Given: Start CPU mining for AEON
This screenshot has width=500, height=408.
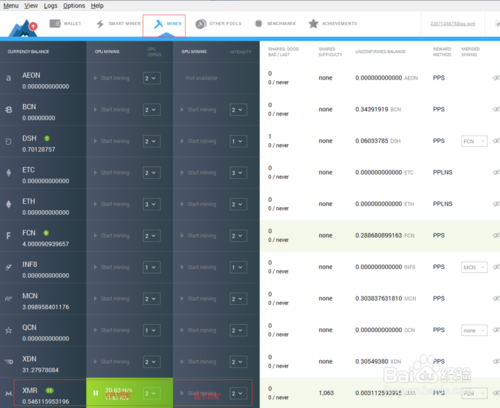Looking at the screenshot, I should pos(112,78).
